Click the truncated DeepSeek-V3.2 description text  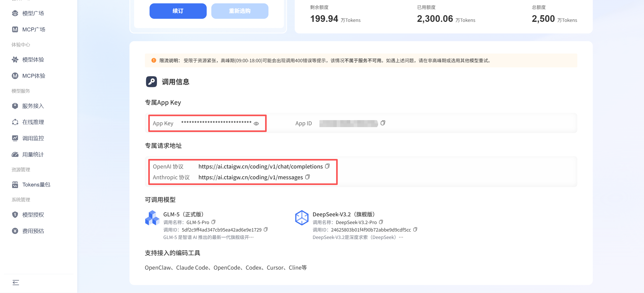click(x=358, y=237)
